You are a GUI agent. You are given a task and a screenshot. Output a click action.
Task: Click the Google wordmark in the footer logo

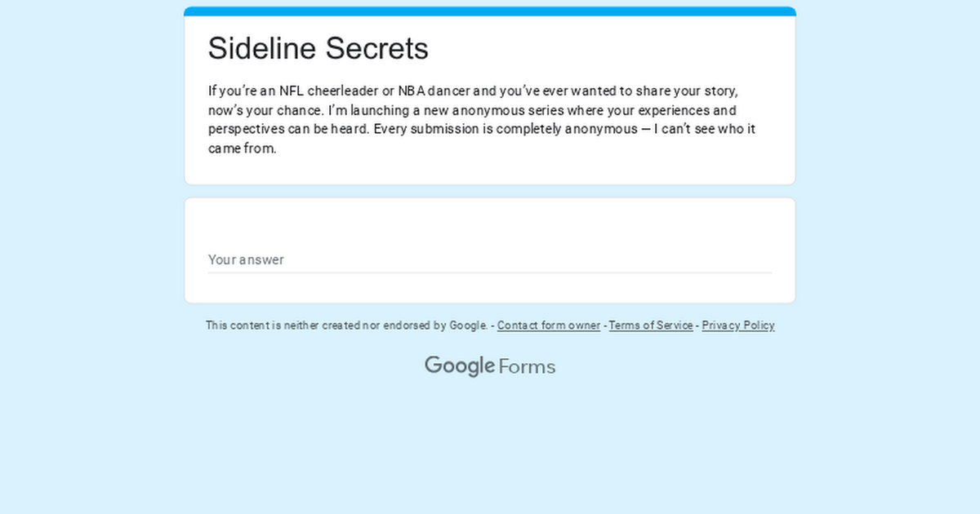[x=459, y=366]
